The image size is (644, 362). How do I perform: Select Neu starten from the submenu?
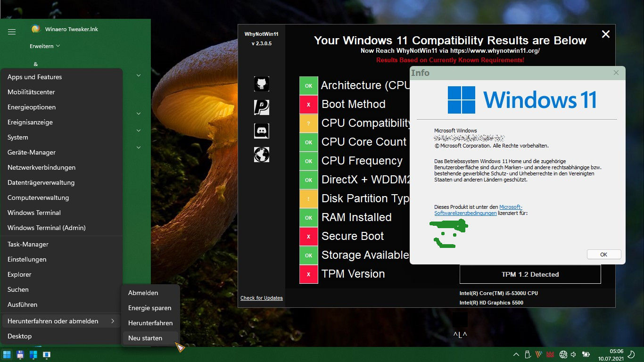pos(145,338)
